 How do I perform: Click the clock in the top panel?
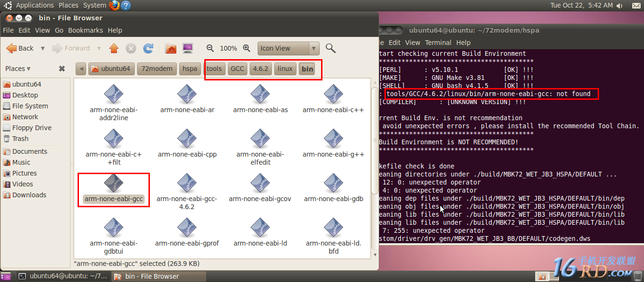(582, 5)
